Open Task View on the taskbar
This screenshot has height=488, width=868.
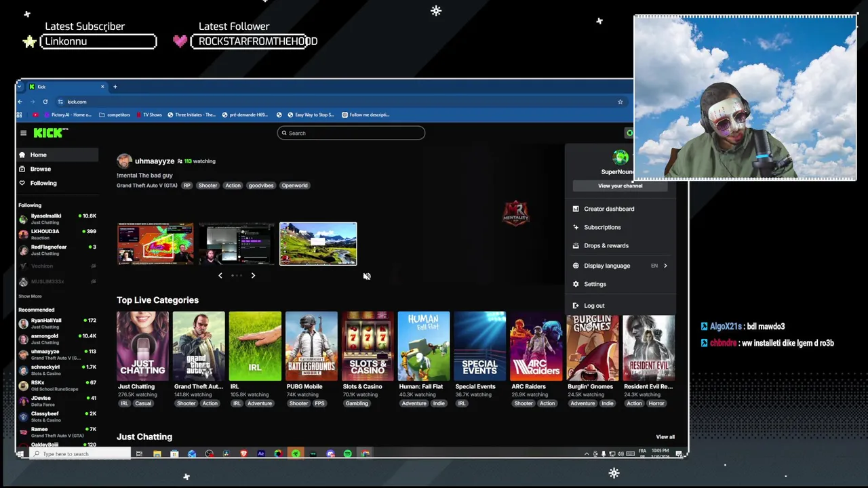click(139, 453)
